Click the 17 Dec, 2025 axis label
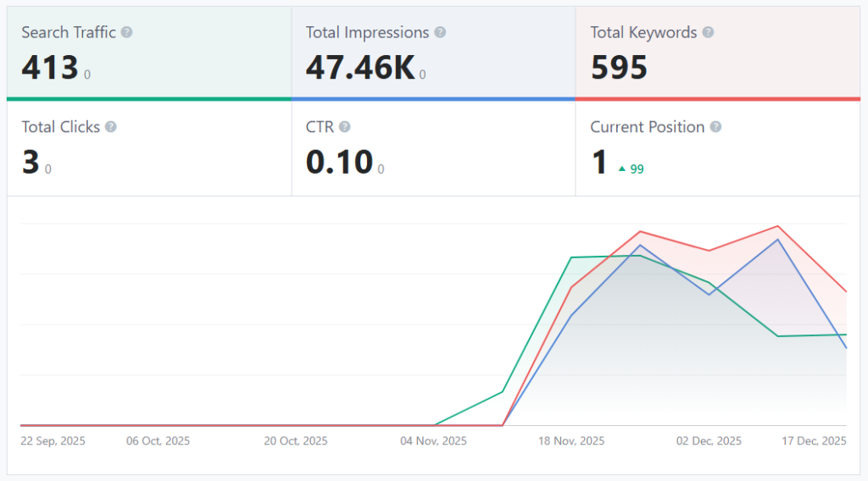Image resolution: width=868 pixels, height=481 pixels. tap(814, 440)
